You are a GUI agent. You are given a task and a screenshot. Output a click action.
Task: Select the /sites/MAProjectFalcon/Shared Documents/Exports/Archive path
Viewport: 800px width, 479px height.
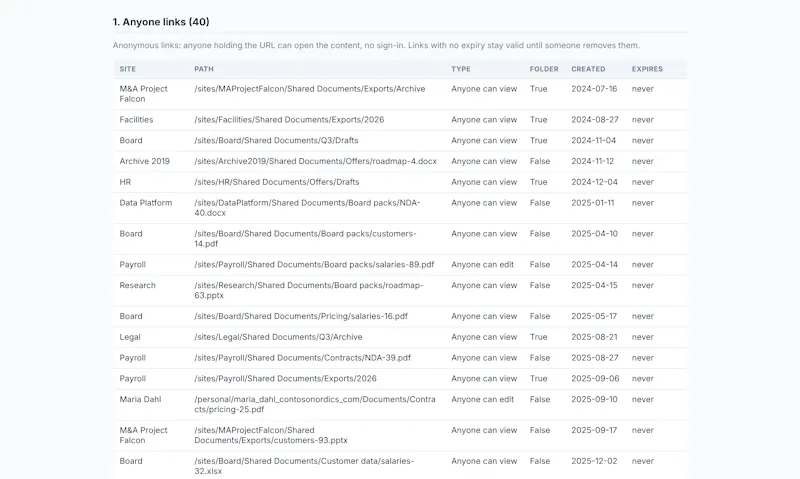310,89
